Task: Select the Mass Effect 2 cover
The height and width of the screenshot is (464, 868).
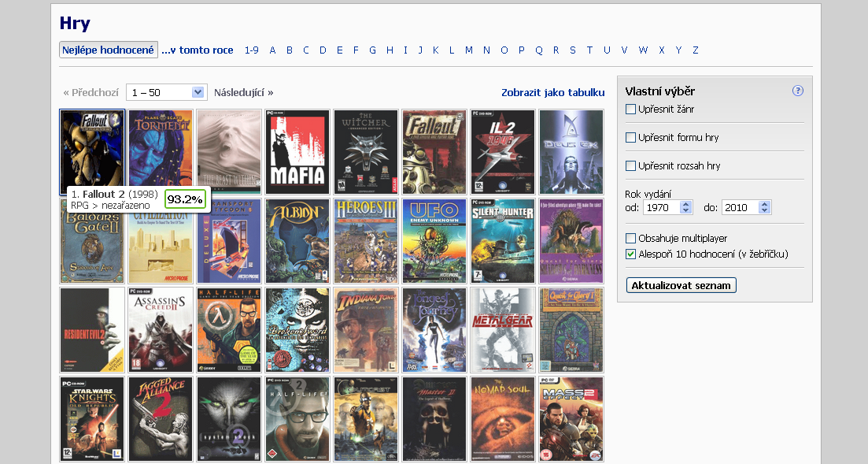Action: (x=571, y=419)
